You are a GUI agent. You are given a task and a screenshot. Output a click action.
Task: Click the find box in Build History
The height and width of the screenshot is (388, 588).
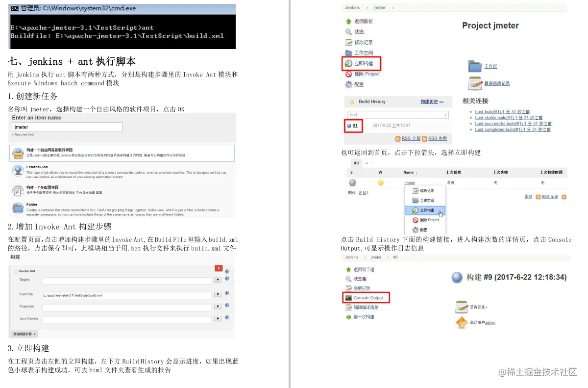coord(397,113)
